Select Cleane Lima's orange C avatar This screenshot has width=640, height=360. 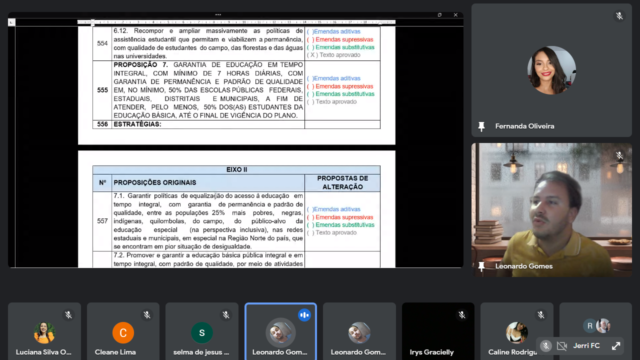click(123, 333)
